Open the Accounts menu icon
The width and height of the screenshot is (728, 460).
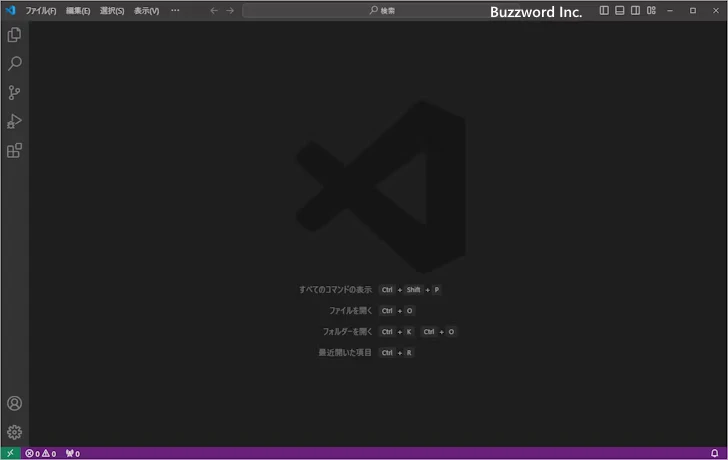coord(14,404)
